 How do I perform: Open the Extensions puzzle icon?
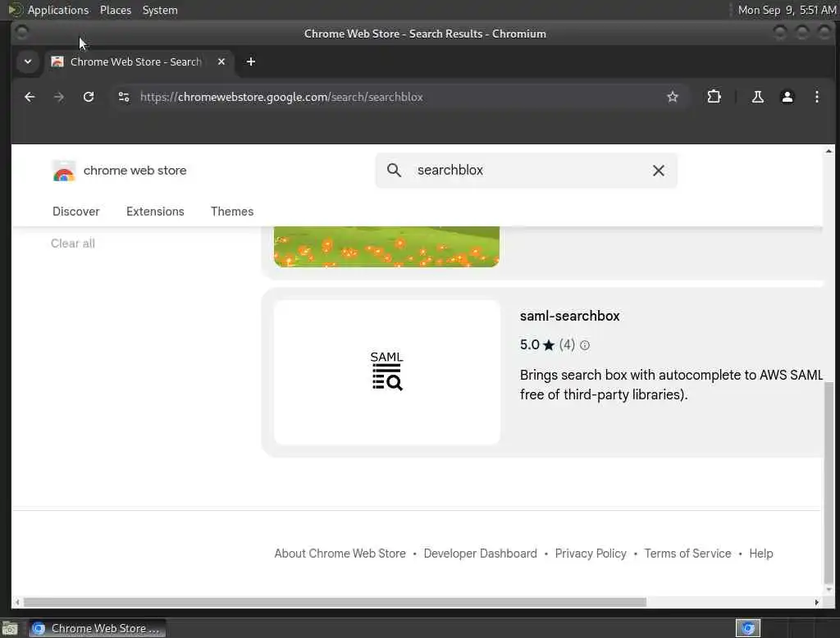coord(714,97)
